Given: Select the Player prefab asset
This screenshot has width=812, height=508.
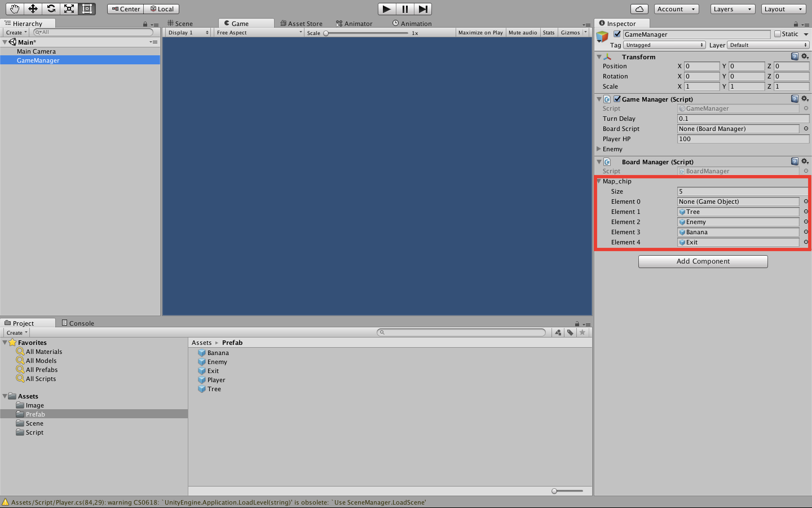Looking at the screenshot, I should click(211, 380).
